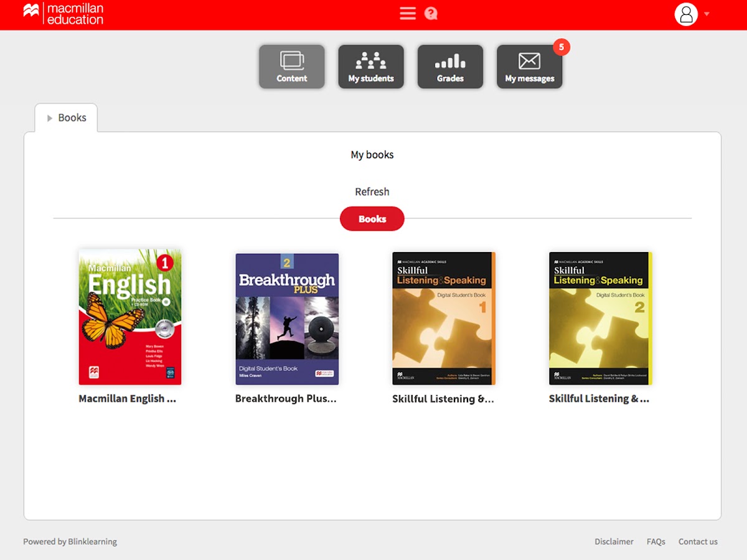Viewport: 747px width, 560px height.
Task: Open the hamburger menu icon
Action: pos(408,14)
